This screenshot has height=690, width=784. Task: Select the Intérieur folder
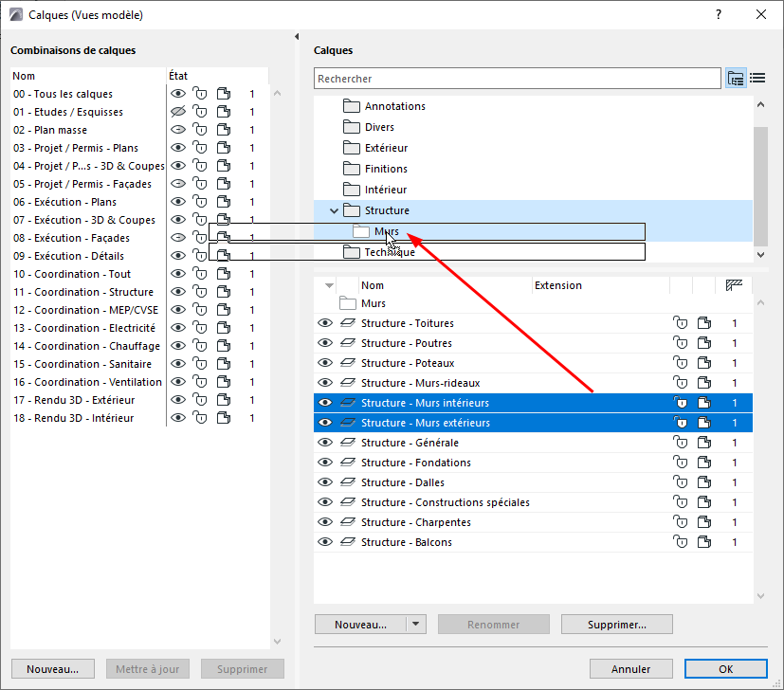coord(386,190)
